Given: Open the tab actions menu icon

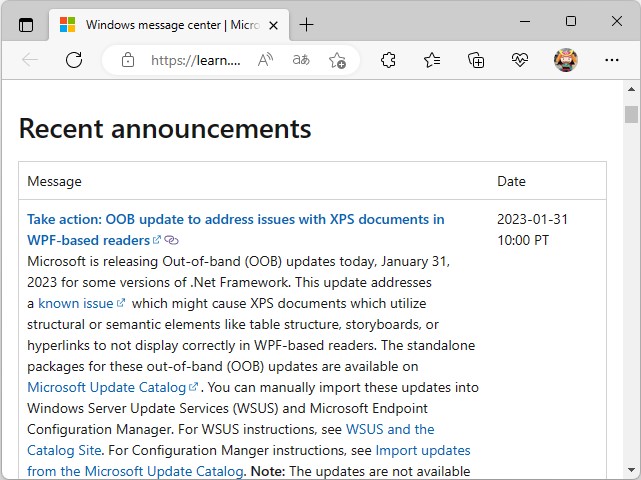Looking at the screenshot, I should coord(26,25).
